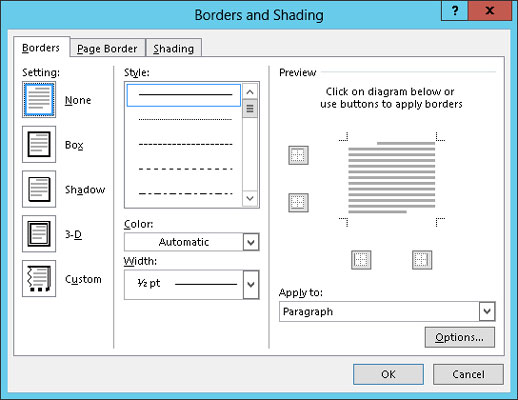Toggle left border button in Preview
Image resolution: width=518 pixels, height=400 pixels.
click(361, 260)
